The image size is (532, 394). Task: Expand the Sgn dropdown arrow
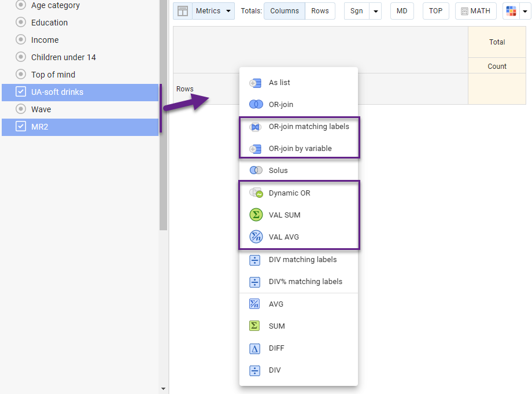[x=375, y=11]
